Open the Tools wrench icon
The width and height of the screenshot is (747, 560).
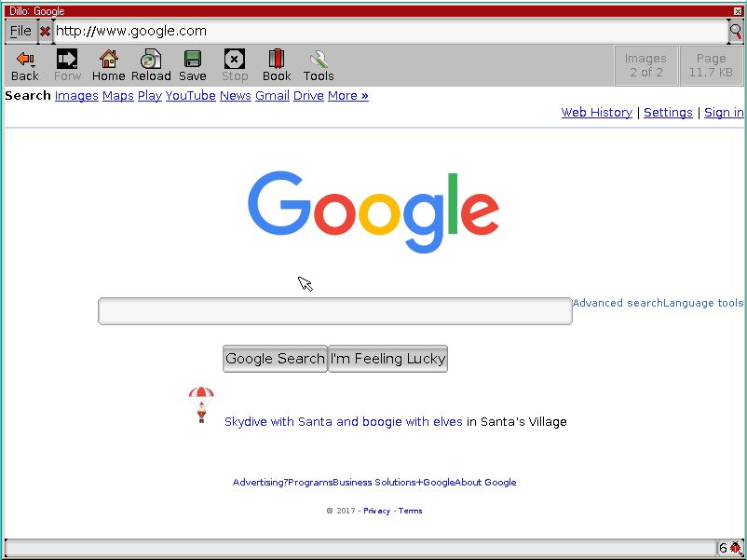click(319, 60)
